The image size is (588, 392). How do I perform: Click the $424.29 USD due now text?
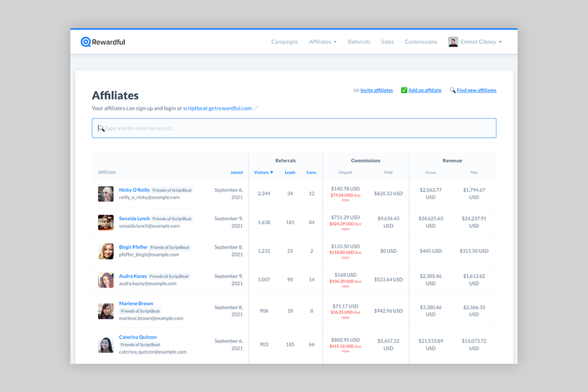[x=345, y=226]
